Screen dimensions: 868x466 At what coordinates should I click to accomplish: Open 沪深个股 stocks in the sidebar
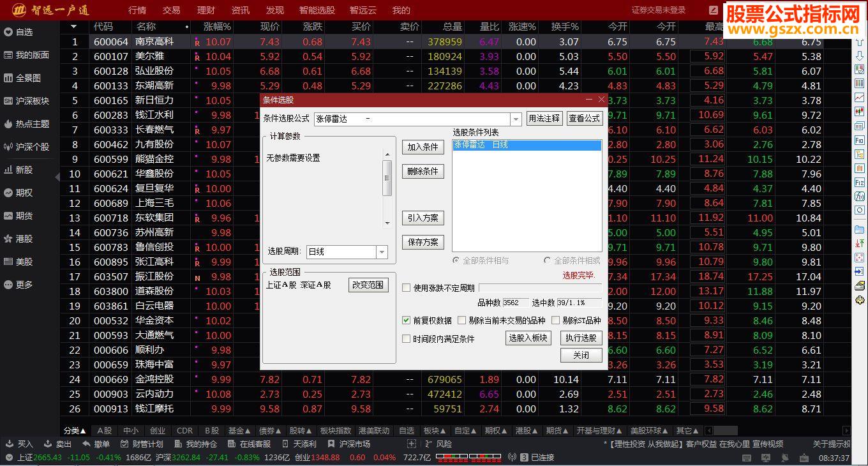pos(26,147)
